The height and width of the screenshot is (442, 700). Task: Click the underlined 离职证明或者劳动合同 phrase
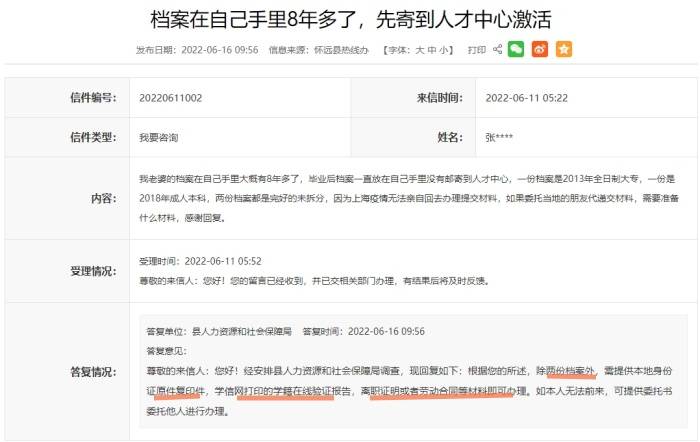click(410, 391)
